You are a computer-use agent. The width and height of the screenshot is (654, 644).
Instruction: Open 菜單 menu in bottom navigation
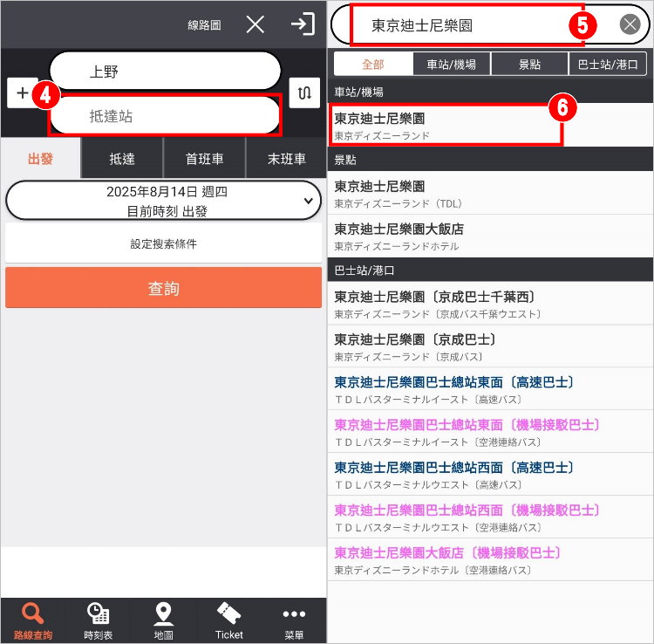tap(294, 621)
